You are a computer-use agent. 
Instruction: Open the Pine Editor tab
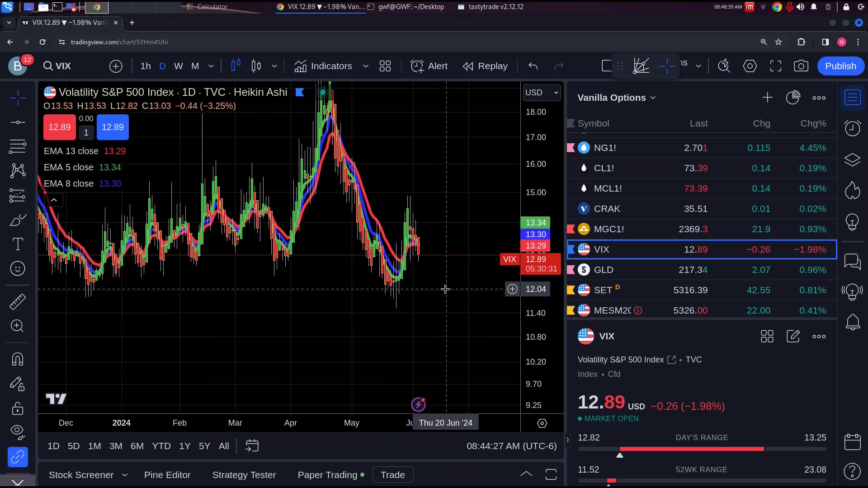click(x=167, y=475)
